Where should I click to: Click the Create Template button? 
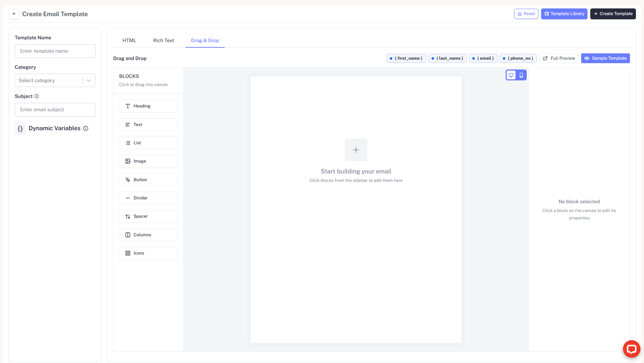click(x=613, y=14)
